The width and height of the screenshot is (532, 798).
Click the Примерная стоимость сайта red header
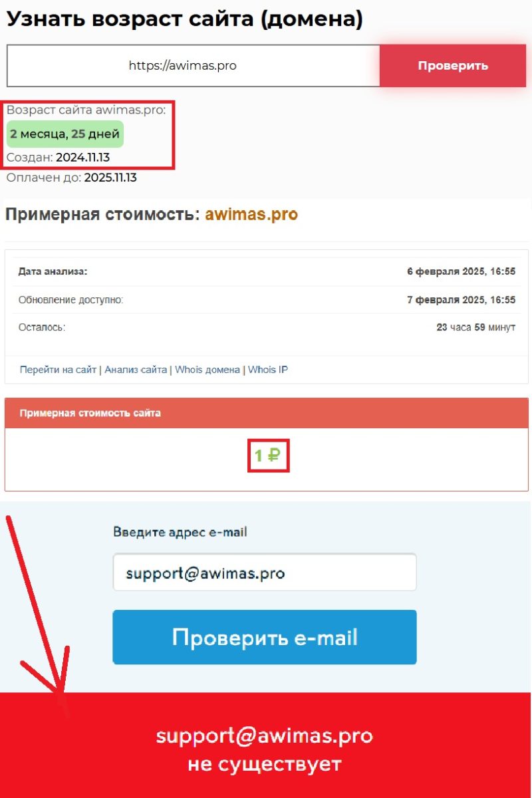[267, 413]
